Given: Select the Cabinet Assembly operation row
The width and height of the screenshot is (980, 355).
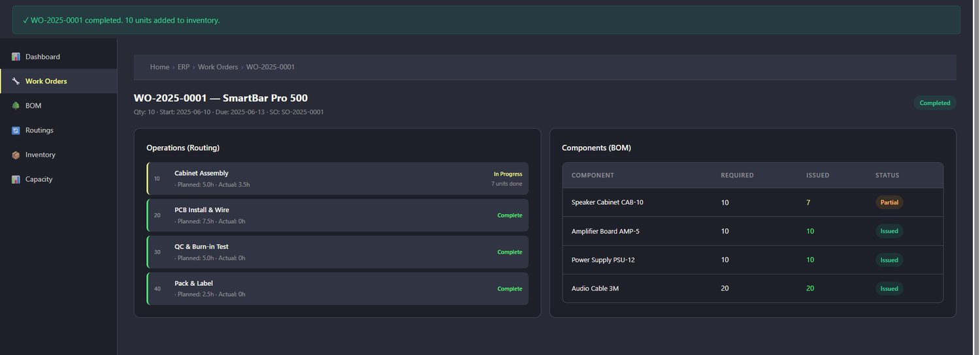Looking at the screenshot, I should [338, 179].
